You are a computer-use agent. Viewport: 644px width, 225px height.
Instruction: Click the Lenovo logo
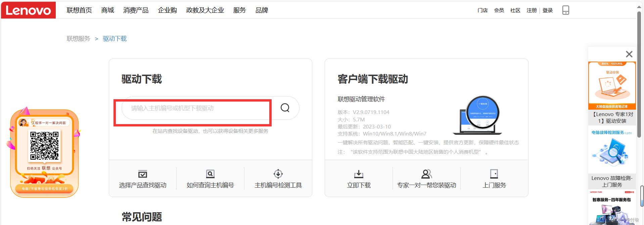[x=28, y=10]
